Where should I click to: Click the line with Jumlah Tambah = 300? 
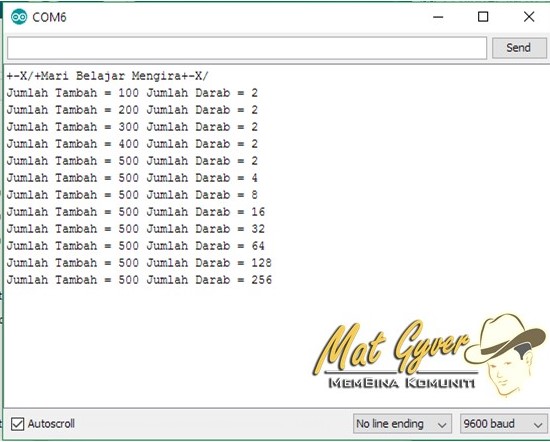click(132, 127)
